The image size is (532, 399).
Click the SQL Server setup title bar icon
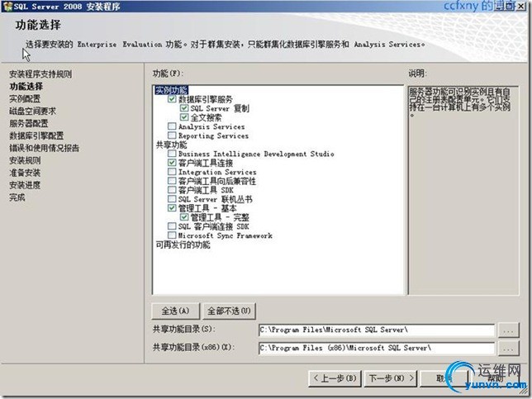pos(7,7)
